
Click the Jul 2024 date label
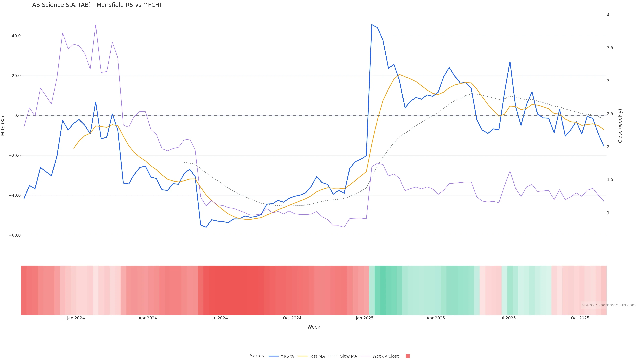click(x=219, y=318)
